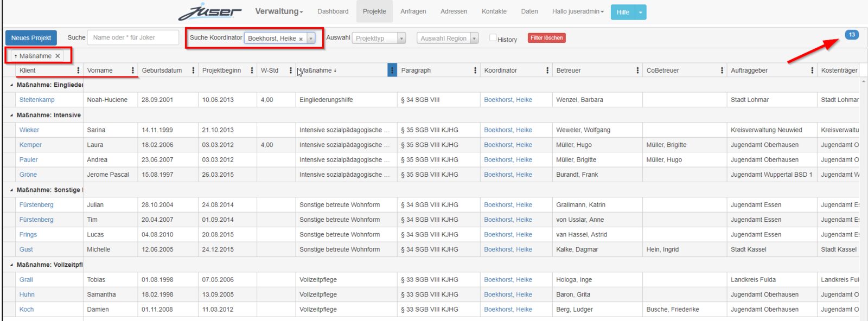
Task: Open client link Kemper
Action: click(30, 145)
